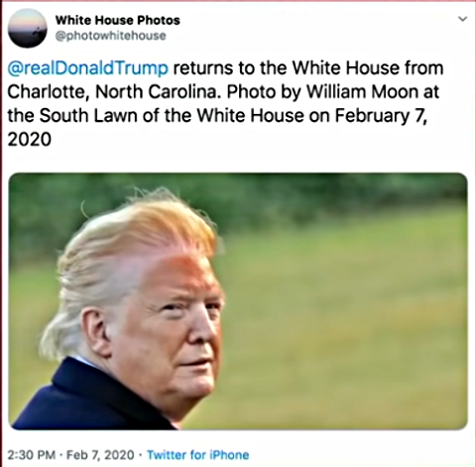The height and width of the screenshot is (467, 476).
Task: Open the White House Photos profile avatar
Action: tap(28, 29)
